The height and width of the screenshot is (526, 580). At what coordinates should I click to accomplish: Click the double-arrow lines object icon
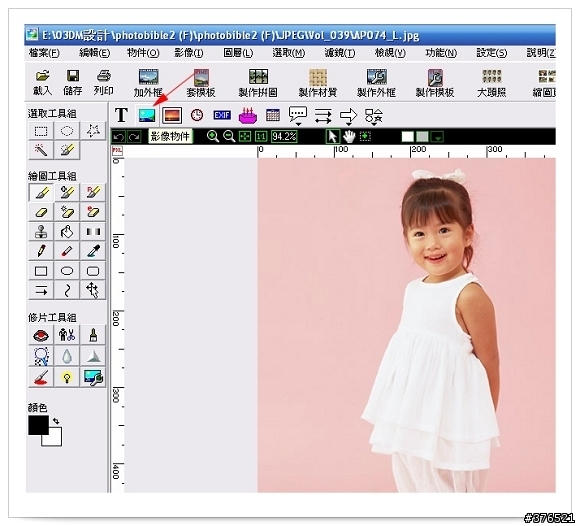coord(323,116)
